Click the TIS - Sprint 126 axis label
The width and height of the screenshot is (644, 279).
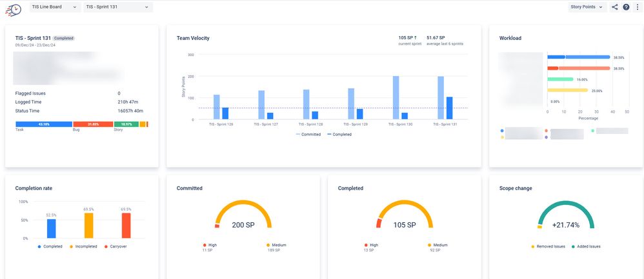tap(221, 124)
